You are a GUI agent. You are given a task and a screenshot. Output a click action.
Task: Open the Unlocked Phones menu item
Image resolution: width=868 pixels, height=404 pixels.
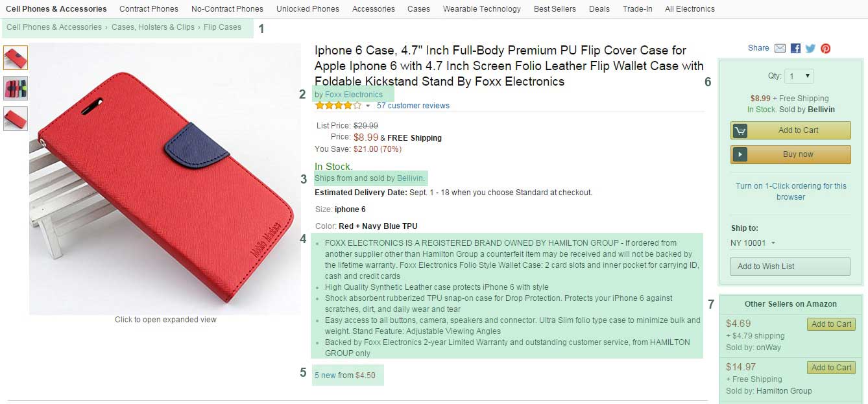307,9
